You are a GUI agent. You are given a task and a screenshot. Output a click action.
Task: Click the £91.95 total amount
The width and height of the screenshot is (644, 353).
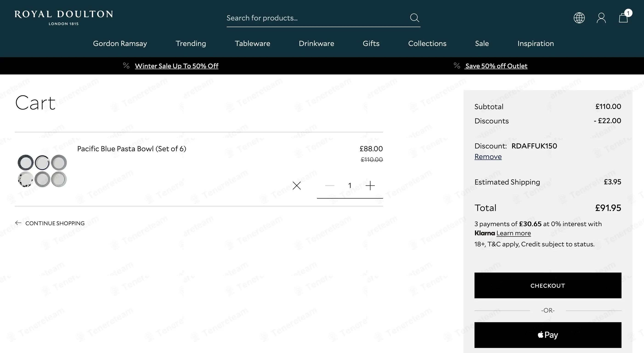608,208
